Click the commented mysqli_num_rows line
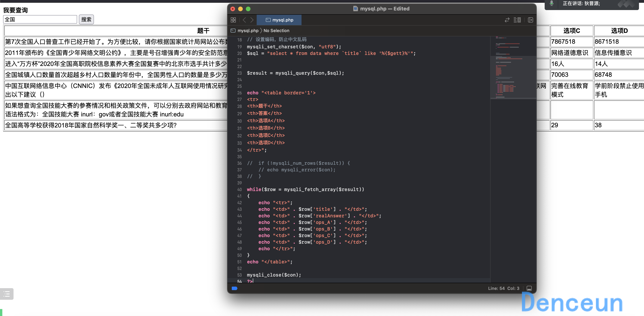The height and width of the screenshot is (316, 644). click(x=298, y=163)
